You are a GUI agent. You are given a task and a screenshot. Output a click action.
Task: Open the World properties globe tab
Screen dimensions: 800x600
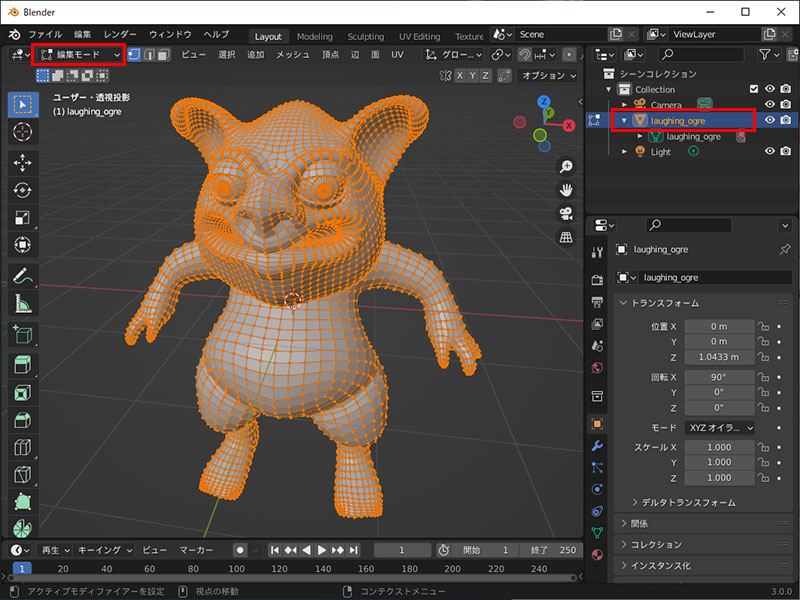597,368
